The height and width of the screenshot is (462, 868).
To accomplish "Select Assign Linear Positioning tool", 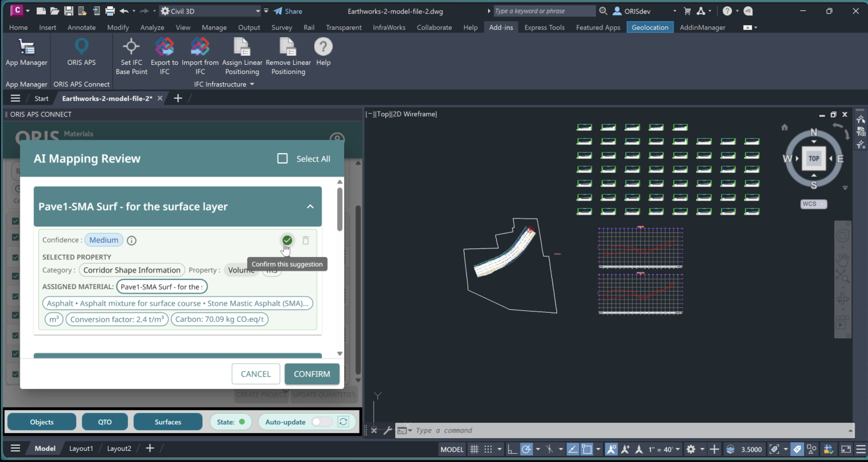I will (242, 47).
